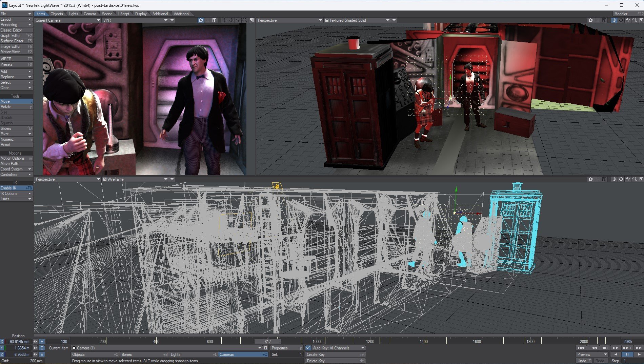Maximize the top-left Camera viewport
644x364 pixels.
click(251, 20)
